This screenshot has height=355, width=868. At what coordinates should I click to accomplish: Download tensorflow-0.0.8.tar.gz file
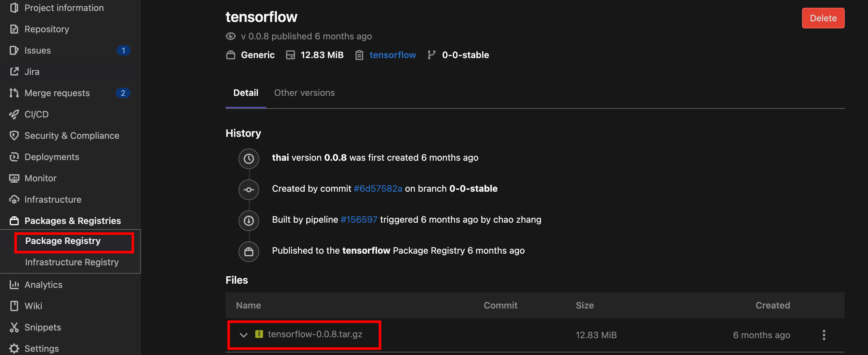(315, 334)
